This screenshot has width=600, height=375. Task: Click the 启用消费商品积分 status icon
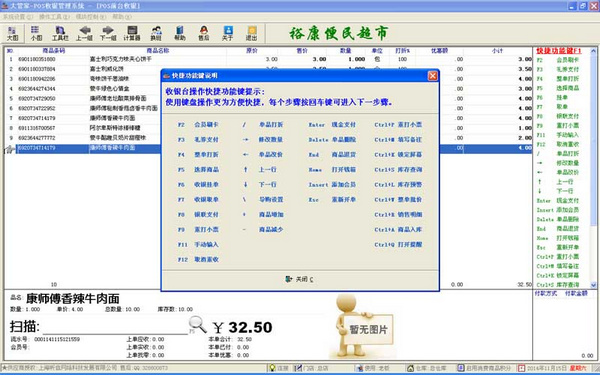(461, 368)
